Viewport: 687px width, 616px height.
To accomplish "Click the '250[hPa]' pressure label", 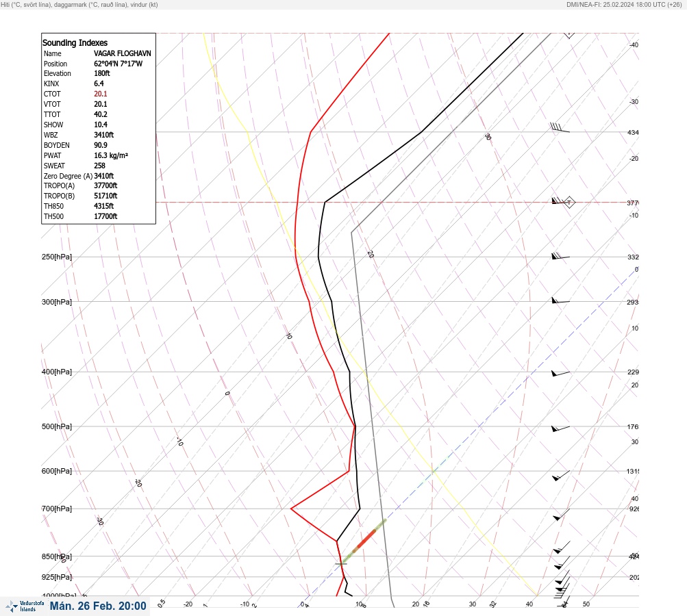I will tap(57, 257).
